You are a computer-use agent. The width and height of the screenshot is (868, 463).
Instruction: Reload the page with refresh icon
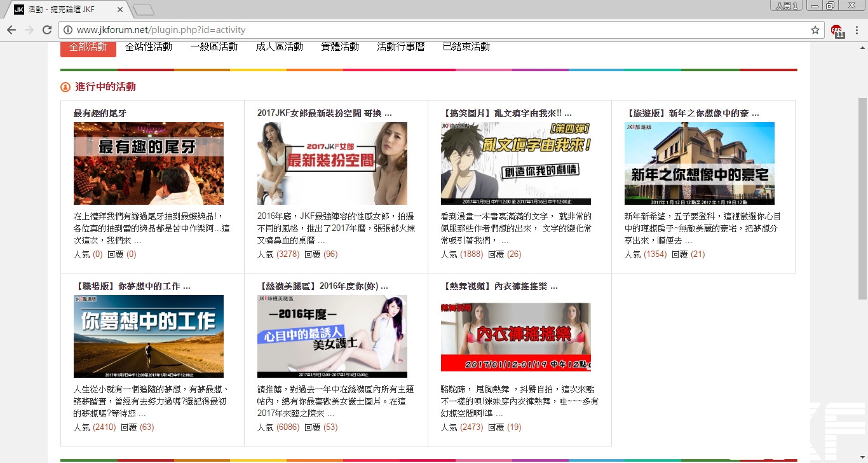point(47,30)
